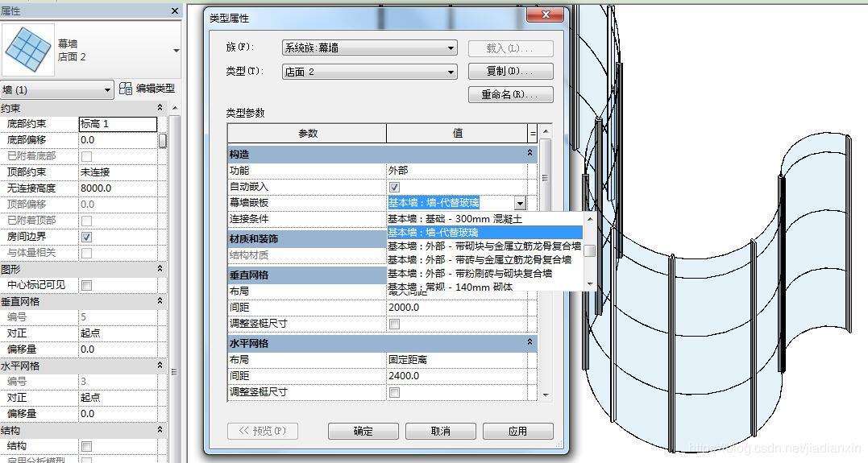Screen dimensions: 868x463
Task: Select 基本墙:墙-代替玻璃 from dropdown list
Action: coord(485,233)
